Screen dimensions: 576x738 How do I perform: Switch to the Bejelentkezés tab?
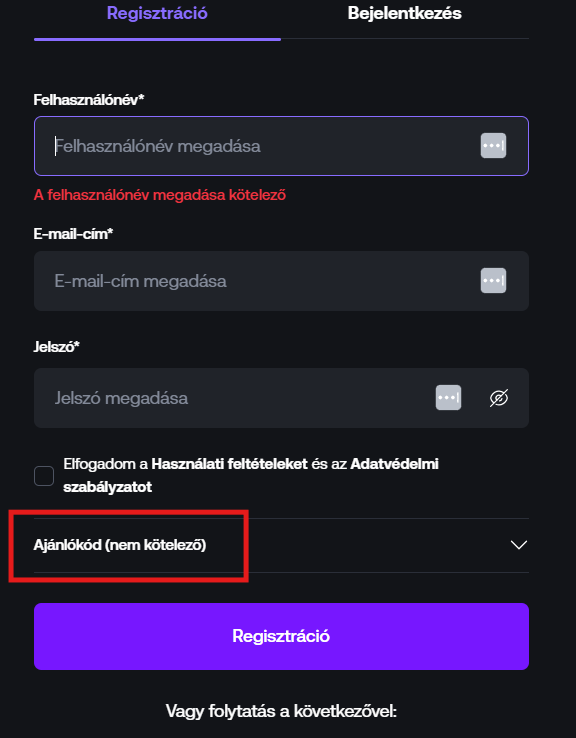tap(405, 13)
